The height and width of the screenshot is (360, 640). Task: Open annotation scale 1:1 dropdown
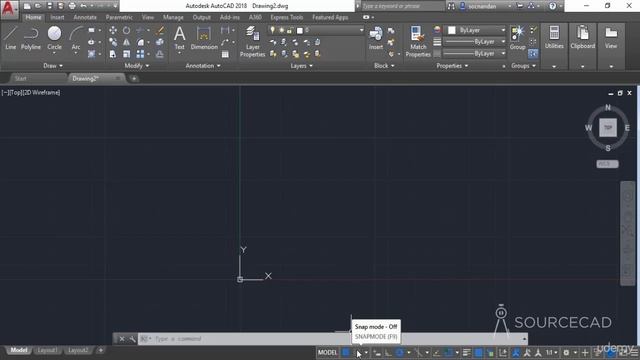coord(552,353)
